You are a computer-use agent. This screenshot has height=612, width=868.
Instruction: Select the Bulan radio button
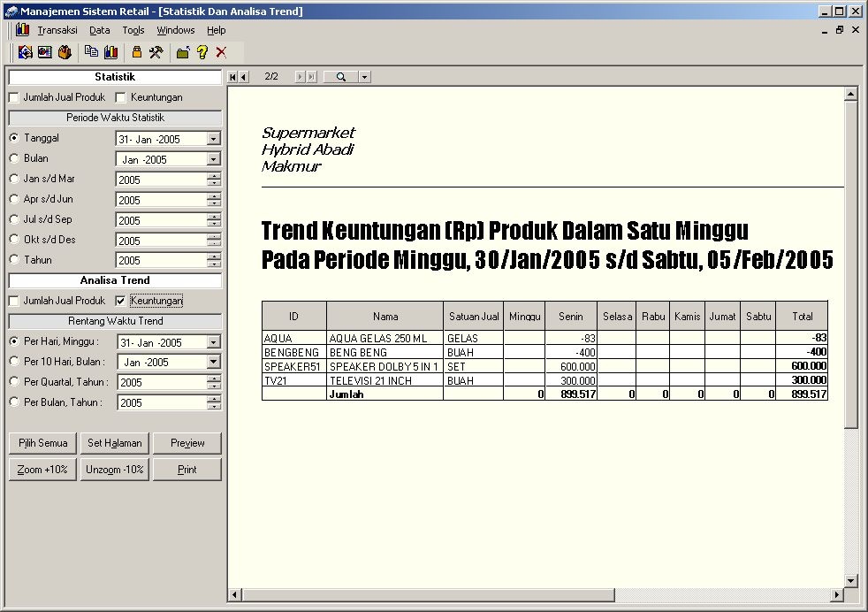[14, 158]
